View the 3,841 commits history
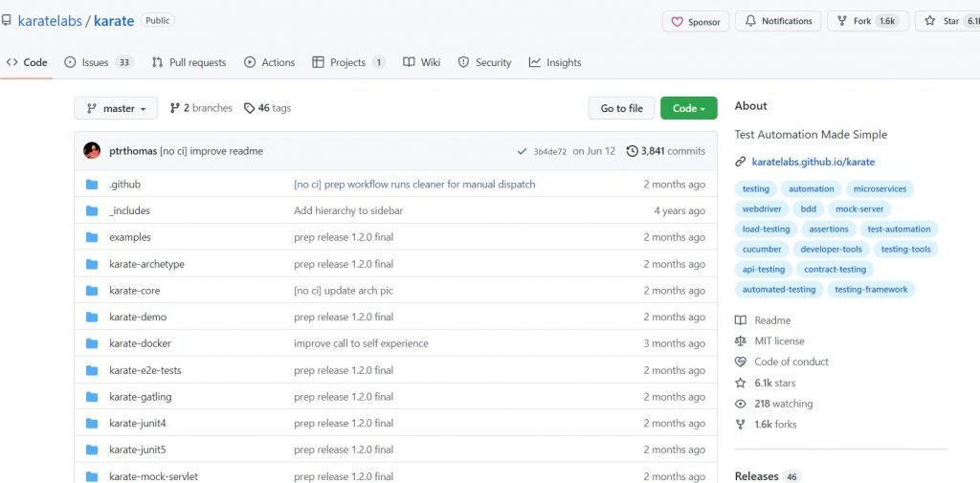980x483 pixels. pyautogui.click(x=666, y=151)
